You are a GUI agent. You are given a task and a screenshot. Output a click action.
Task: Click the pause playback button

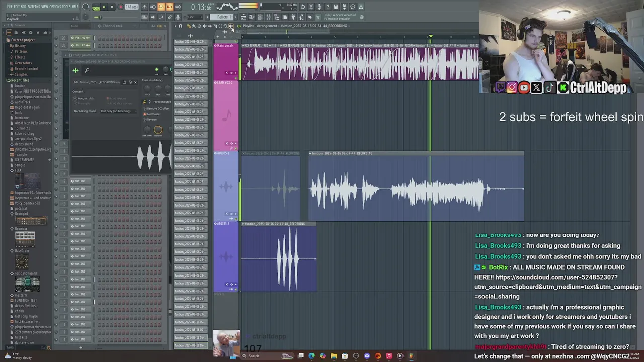104,7
